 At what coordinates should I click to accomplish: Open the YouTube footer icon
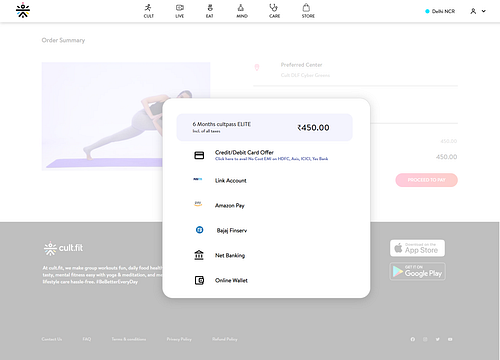tap(450, 339)
